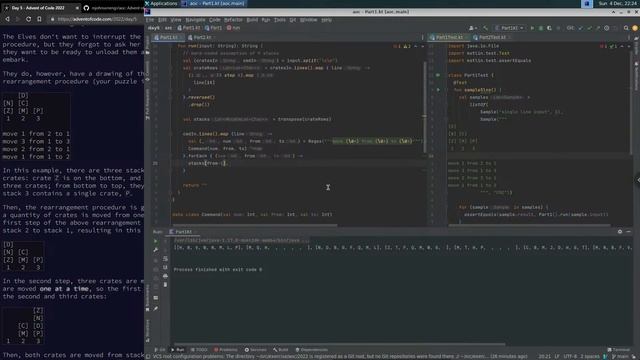Screen dimensions: 640x360
Task: Open the Refactor menu
Action: coord(233,20)
